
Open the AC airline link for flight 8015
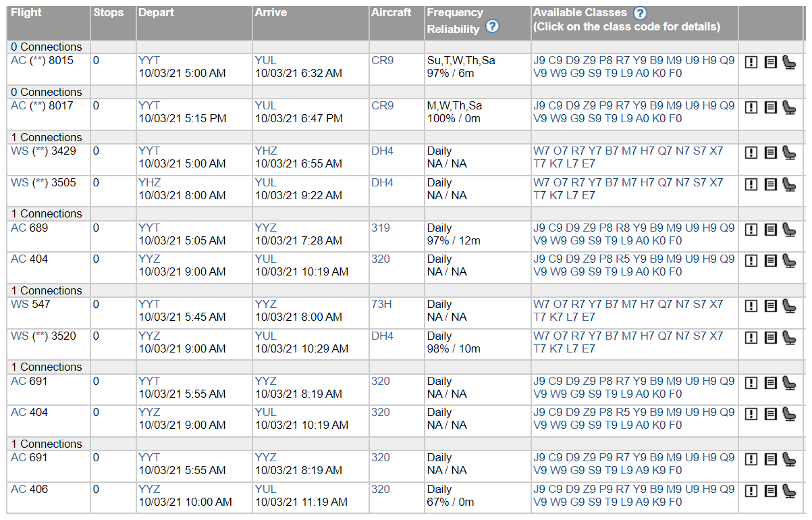pos(18,60)
